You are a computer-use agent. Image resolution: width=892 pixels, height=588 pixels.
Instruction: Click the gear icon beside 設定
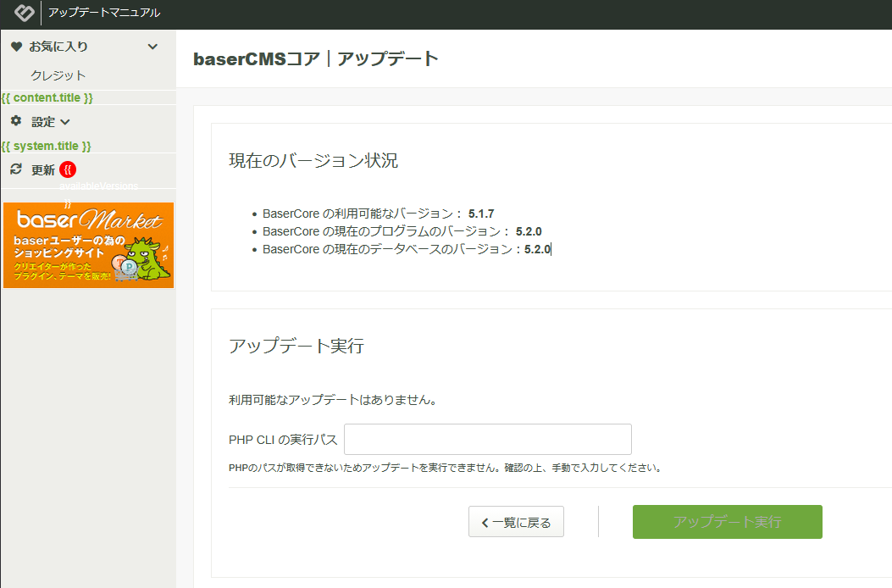coord(16,121)
